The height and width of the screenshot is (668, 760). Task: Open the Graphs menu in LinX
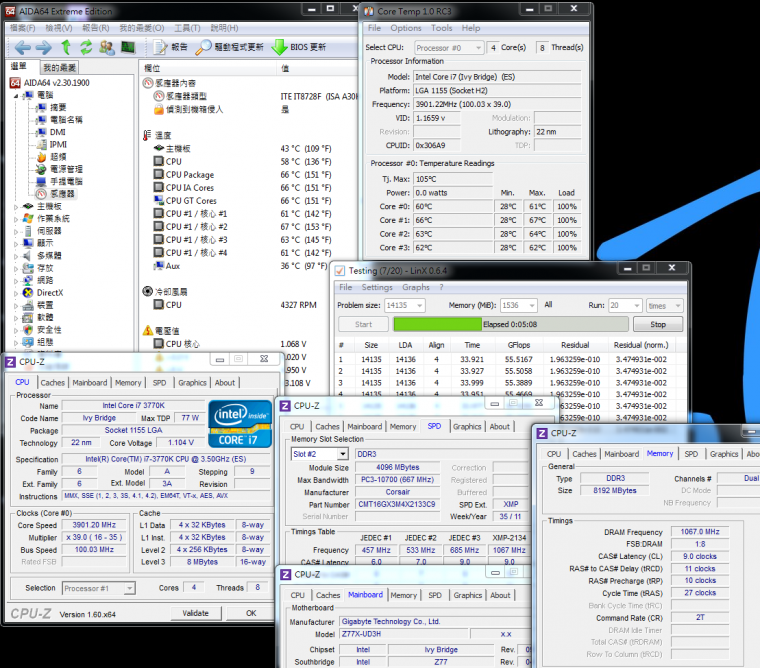[416, 287]
